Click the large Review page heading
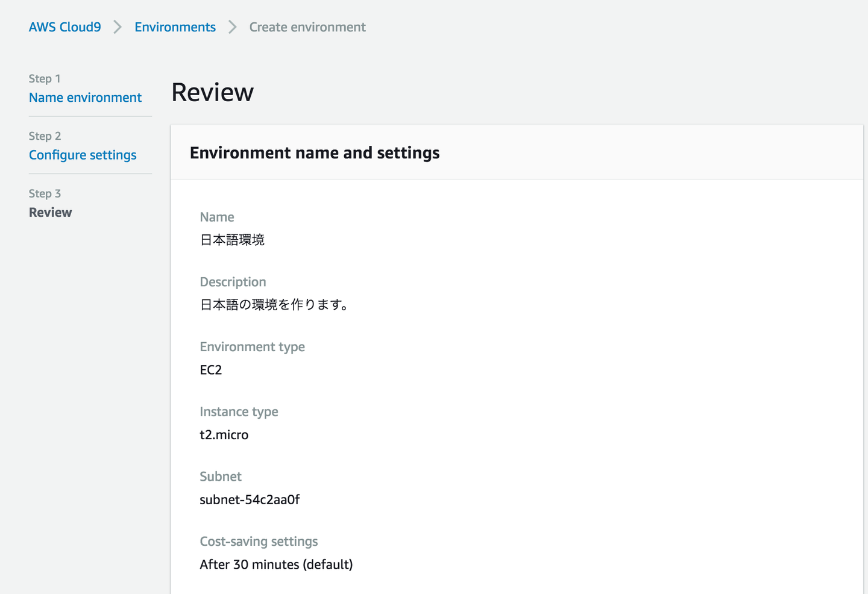 point(212,92)
